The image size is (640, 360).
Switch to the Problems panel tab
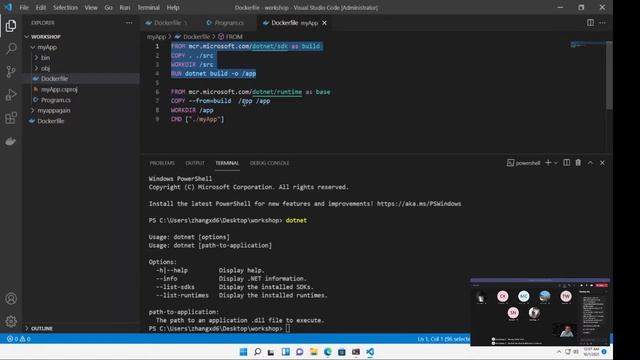click(x=162, y=163)
